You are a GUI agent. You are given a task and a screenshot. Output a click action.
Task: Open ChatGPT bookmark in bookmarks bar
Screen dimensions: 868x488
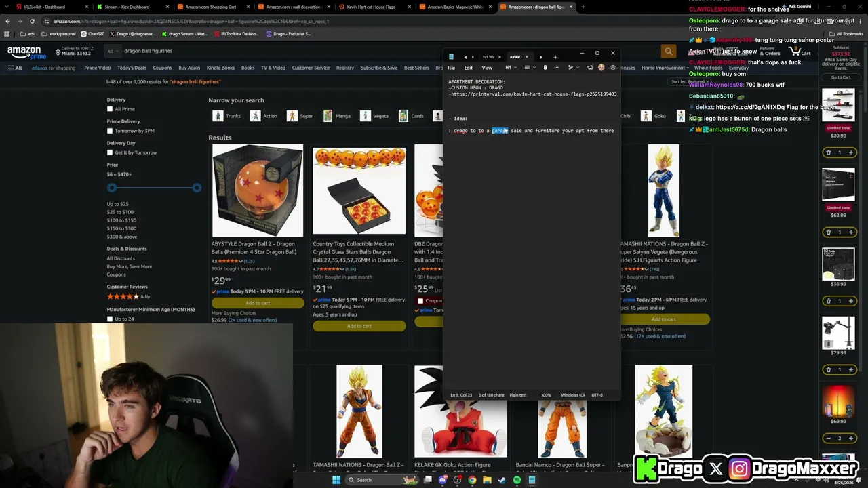(93, 33)
